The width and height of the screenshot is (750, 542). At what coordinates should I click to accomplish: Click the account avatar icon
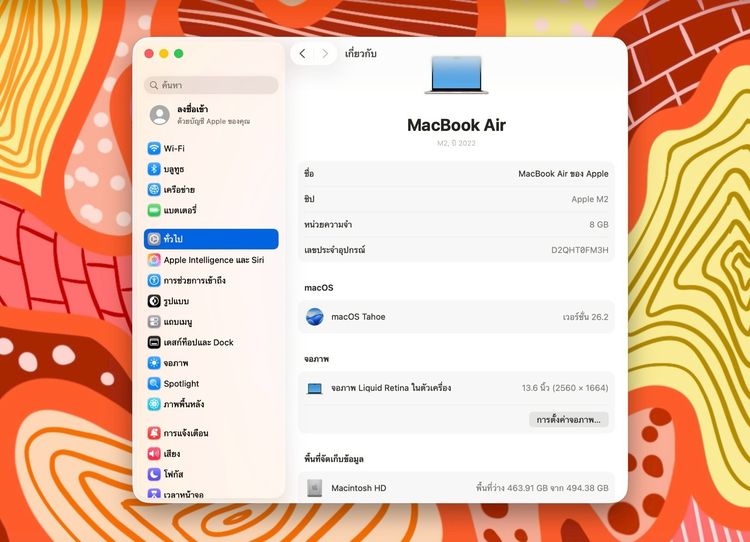click(160, 115)
